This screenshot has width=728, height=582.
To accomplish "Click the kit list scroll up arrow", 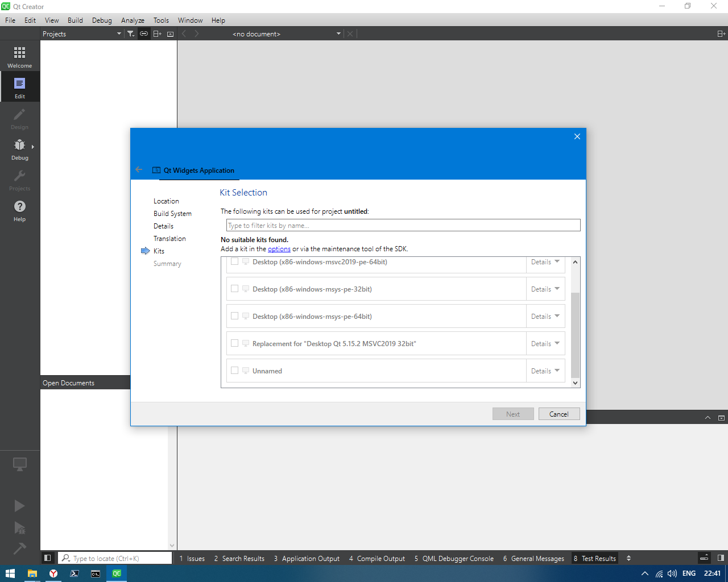I will tap(575, 262).
